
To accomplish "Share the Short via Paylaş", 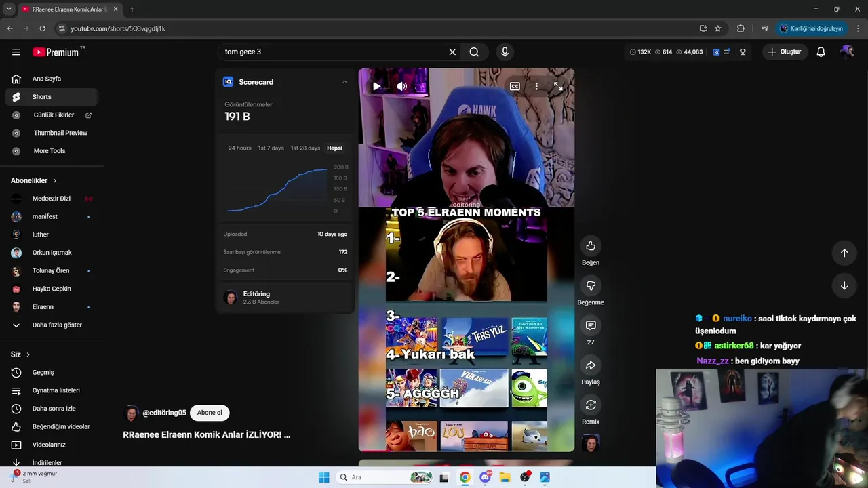I will [591, 365].
